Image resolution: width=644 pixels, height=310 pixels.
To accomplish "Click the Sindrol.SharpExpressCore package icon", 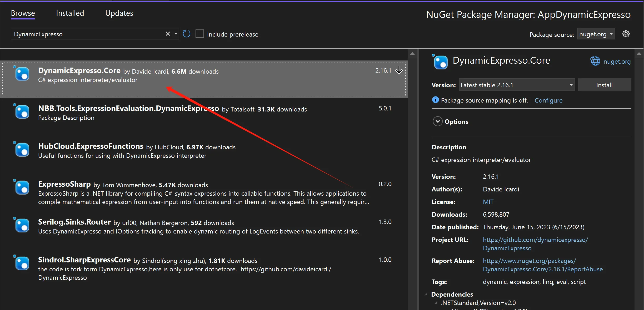I will tap(22, 263).
